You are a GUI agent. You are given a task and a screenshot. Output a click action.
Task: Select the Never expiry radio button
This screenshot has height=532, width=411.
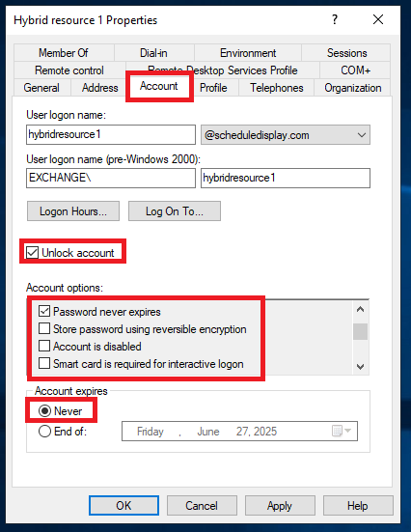[x=44, y=411]
